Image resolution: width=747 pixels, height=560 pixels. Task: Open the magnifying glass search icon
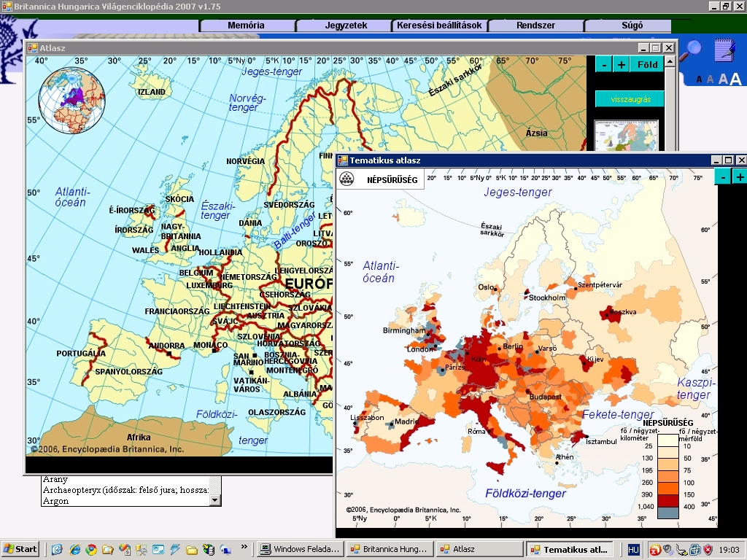(690, 50)
